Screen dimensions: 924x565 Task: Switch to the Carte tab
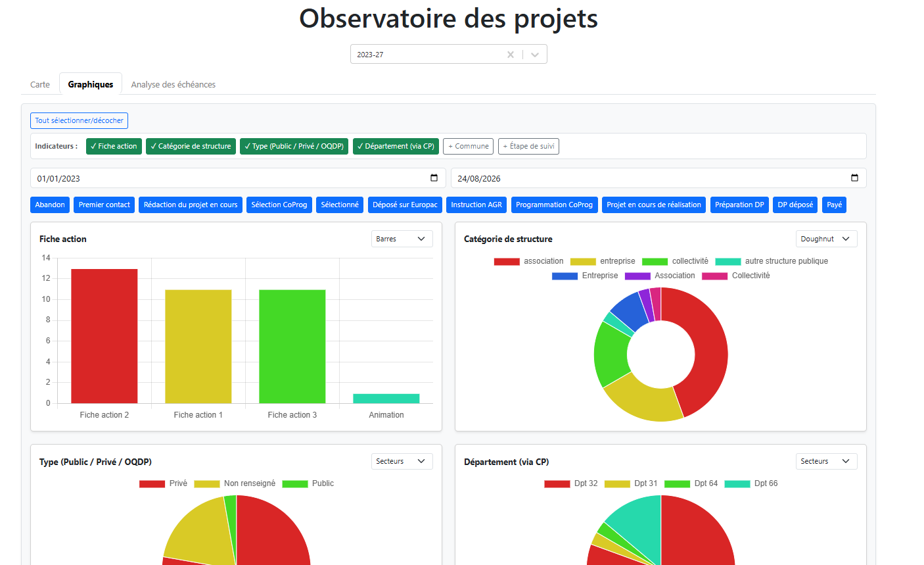[40, 84]
